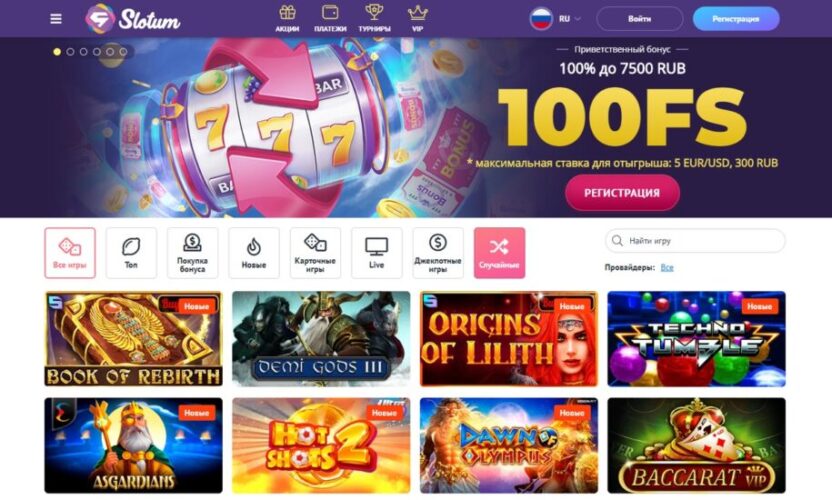The image size is (832, 500).
Task: Select the second banner carousel dot
Action: 70,51
